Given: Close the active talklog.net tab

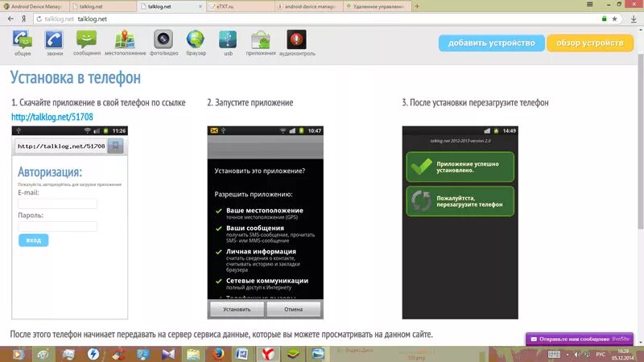Looking at the screenshot, I should pyautogui.click(x=200, y=6).
